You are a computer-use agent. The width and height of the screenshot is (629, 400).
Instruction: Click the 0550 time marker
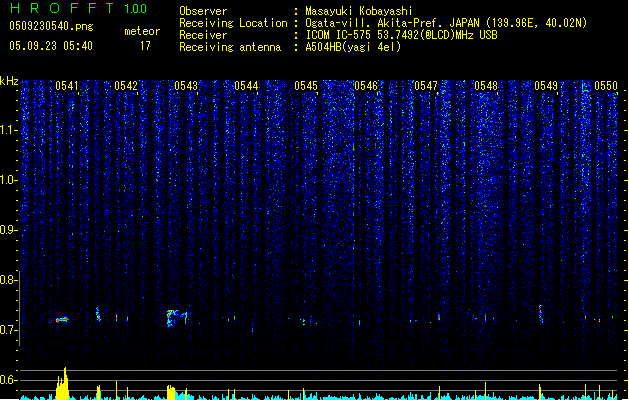click(x=606, y=86)
